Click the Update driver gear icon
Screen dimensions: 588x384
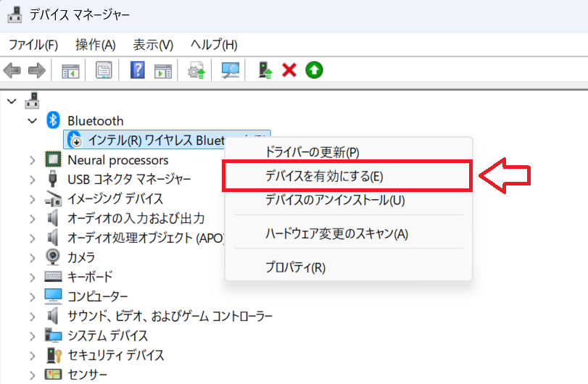(x=196, y=70)
